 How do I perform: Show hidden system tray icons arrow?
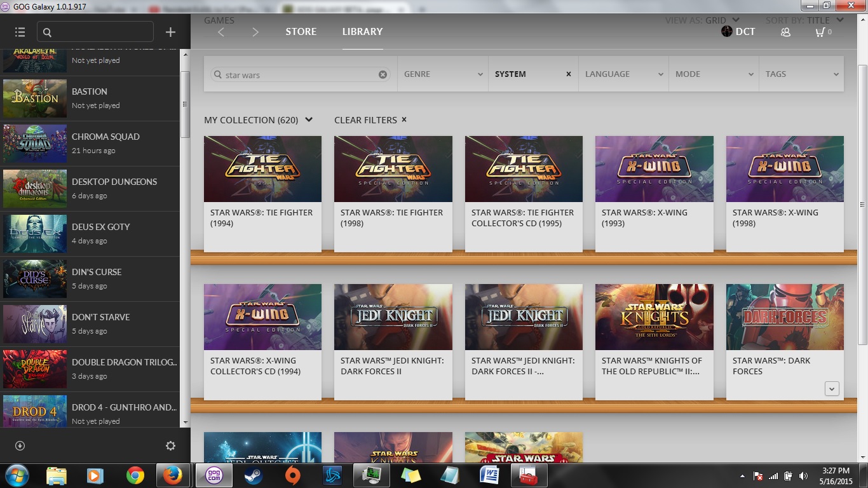coord(743,476)
